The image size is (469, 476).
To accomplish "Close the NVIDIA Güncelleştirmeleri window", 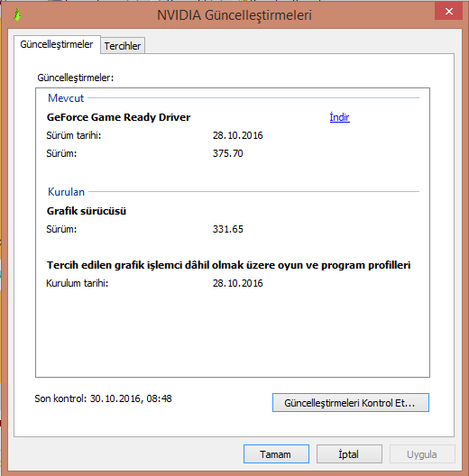I will coord(448,12).
